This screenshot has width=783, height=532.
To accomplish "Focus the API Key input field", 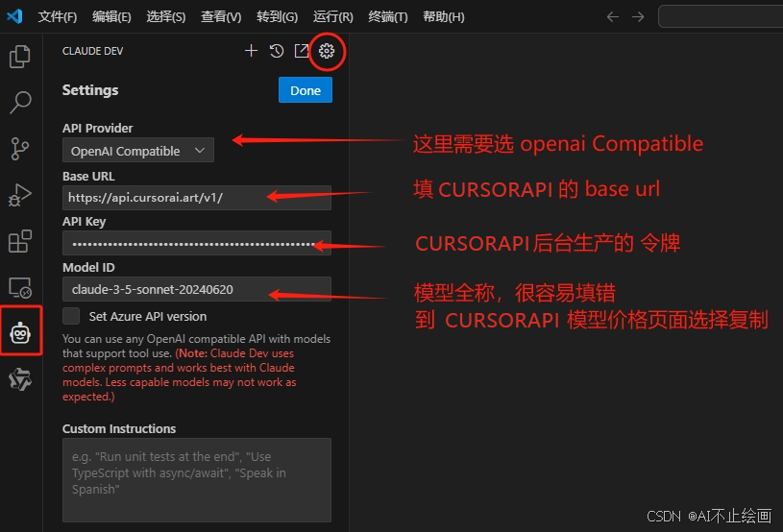I will (197, 243).
